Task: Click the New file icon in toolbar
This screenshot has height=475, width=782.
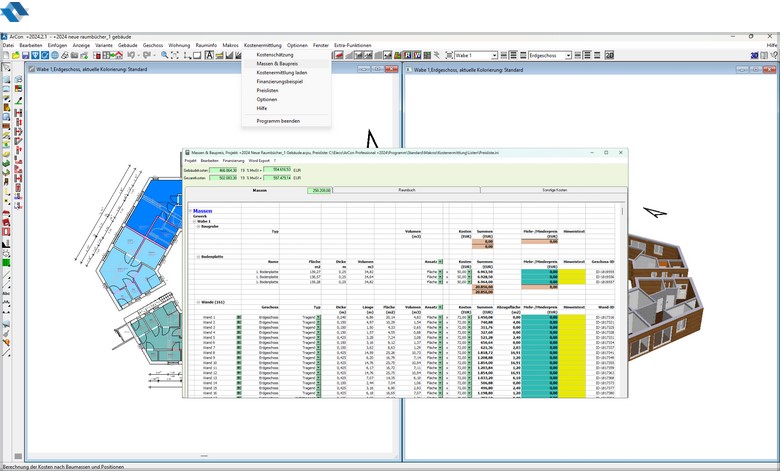Action: coord(6,55)
